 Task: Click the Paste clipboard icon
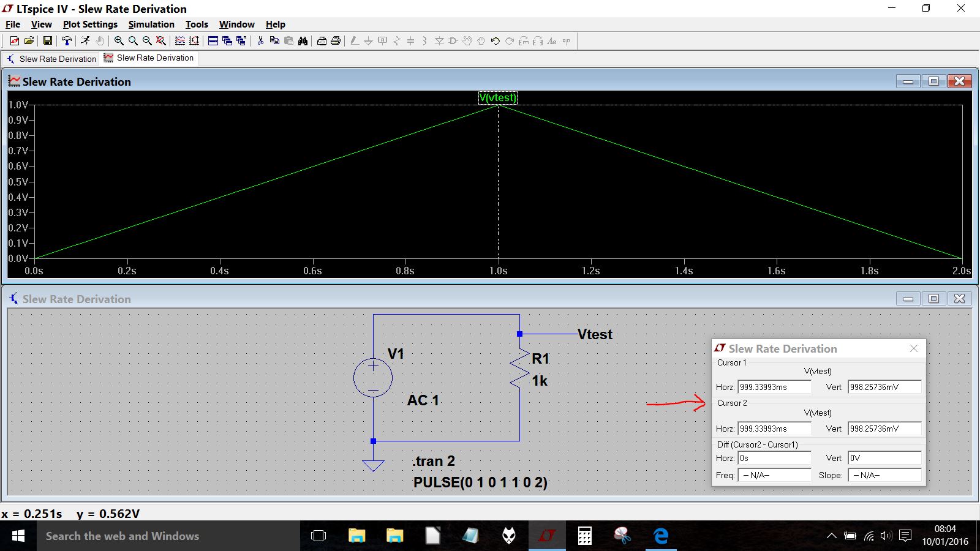click(x=288, y=41)
